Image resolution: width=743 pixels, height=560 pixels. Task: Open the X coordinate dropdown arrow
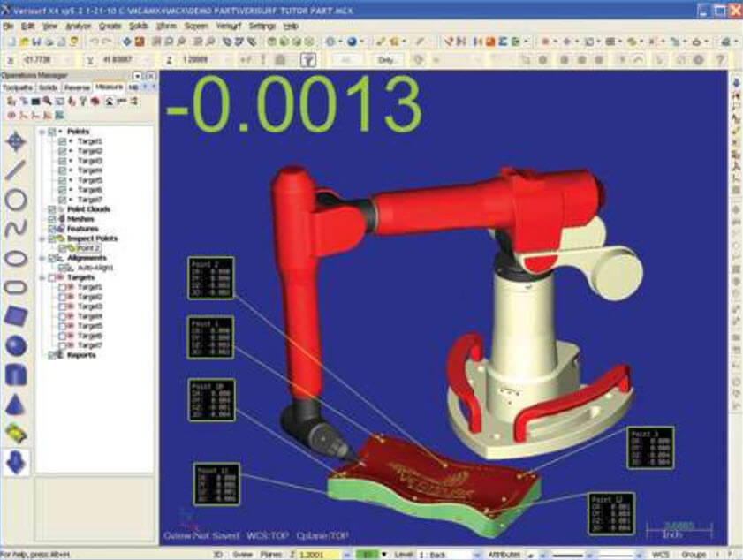pyautogui.click(x=69, y=60)
